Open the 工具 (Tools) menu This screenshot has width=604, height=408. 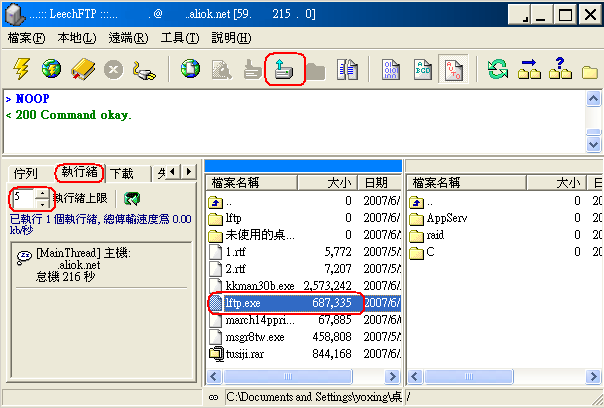[x=179, y=38]
